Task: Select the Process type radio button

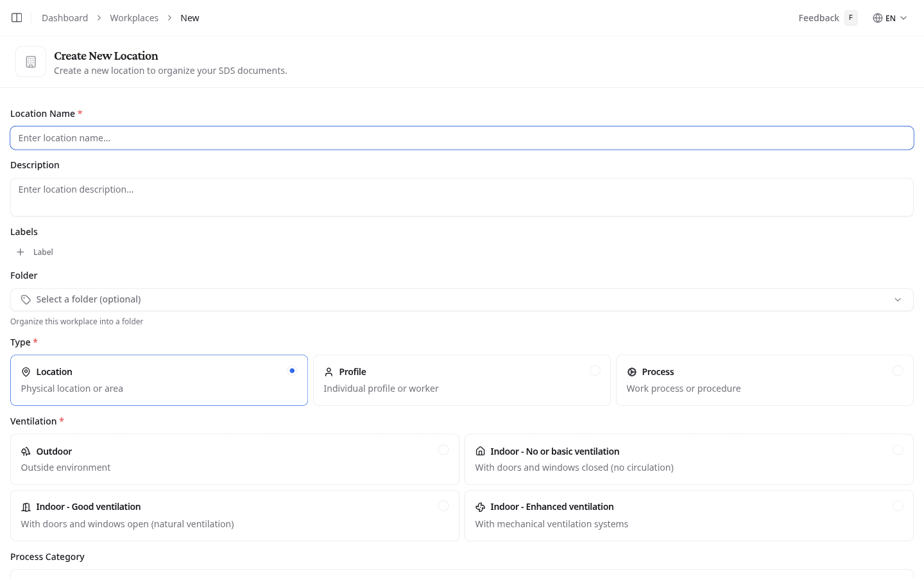Action: pos(898,371)
